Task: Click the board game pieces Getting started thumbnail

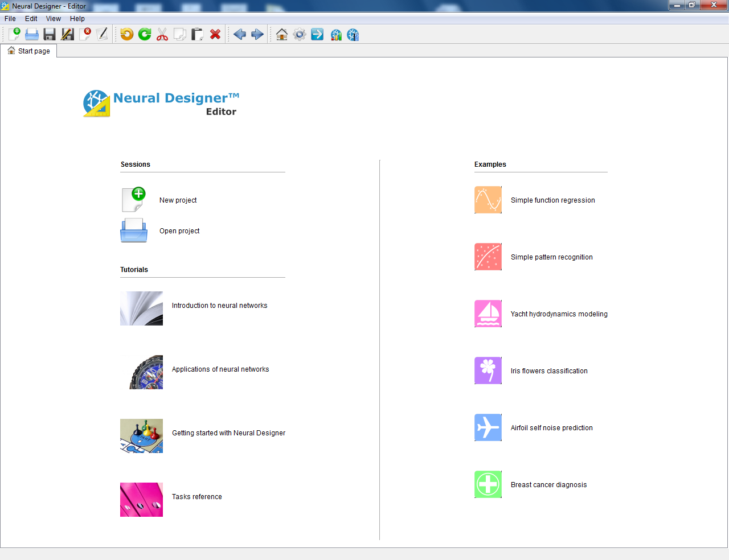Action: pyautogui.click(x=141, y=436)
